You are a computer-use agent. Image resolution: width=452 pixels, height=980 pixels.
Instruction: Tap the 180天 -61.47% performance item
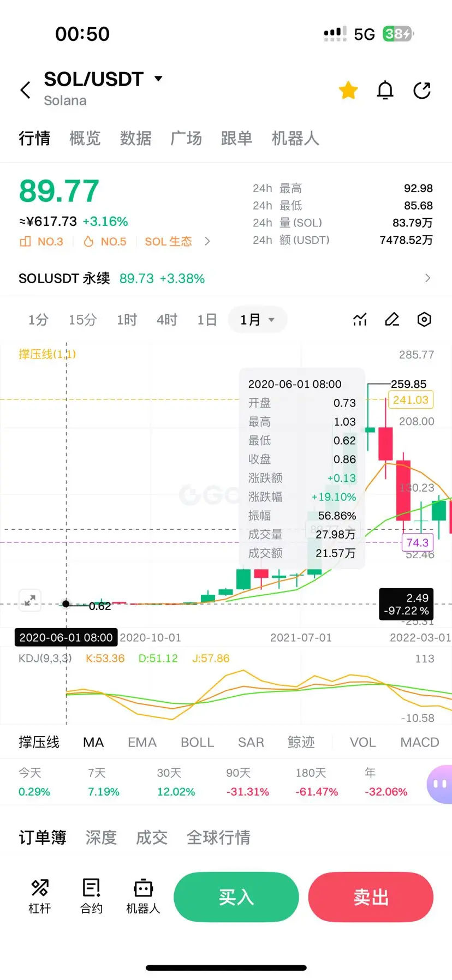coord(317,782)
